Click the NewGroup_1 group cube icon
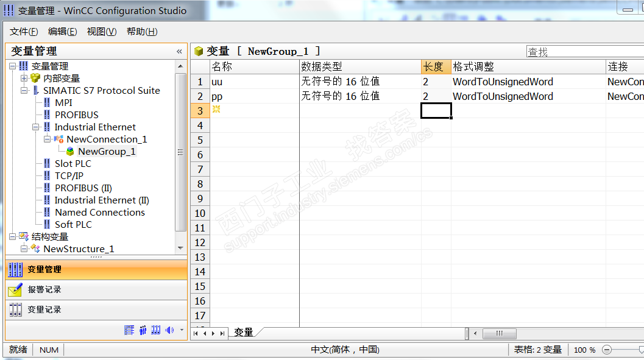Image resolution: width=644 pixels, height=360 pixels. pyautogui.click(x=70, y=152)
